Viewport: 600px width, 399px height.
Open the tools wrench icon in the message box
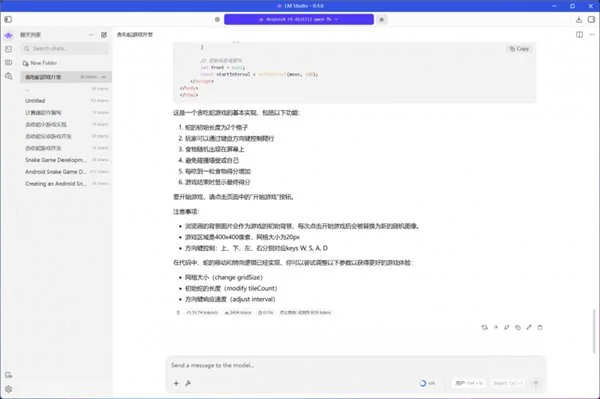click(188, 383)
